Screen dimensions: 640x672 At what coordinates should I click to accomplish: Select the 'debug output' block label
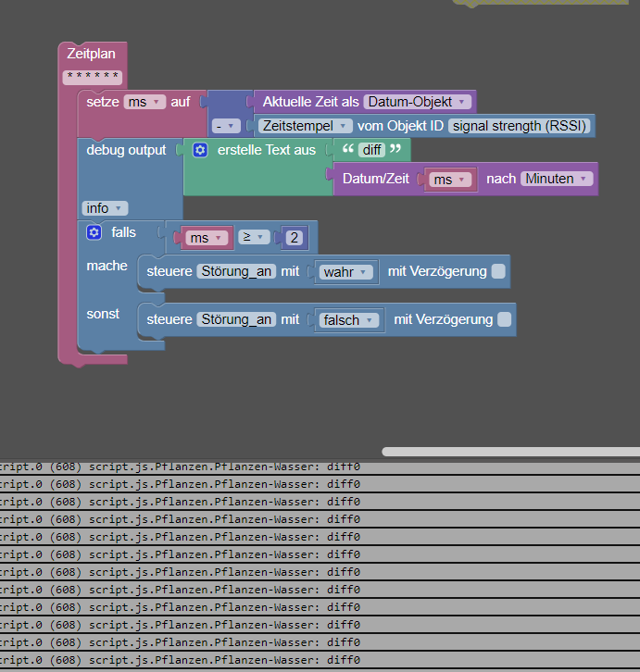tap(126, 150)
